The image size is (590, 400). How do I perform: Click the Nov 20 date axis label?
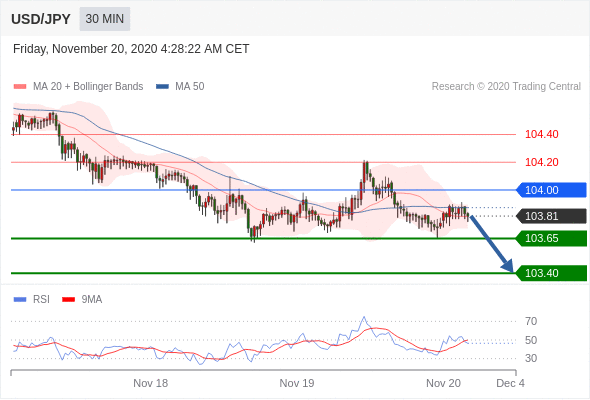click(443, 383)
